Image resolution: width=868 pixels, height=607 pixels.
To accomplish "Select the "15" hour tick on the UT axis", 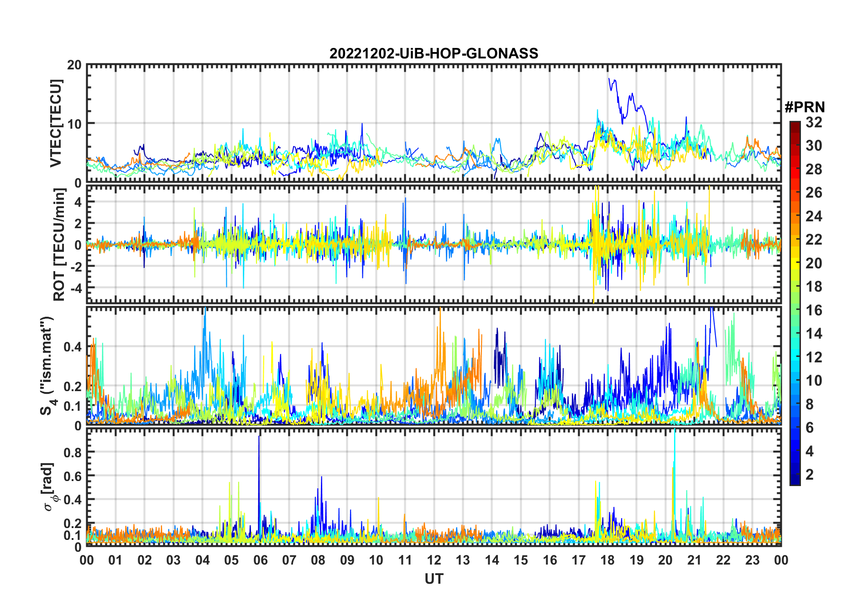I will (521, 560).
